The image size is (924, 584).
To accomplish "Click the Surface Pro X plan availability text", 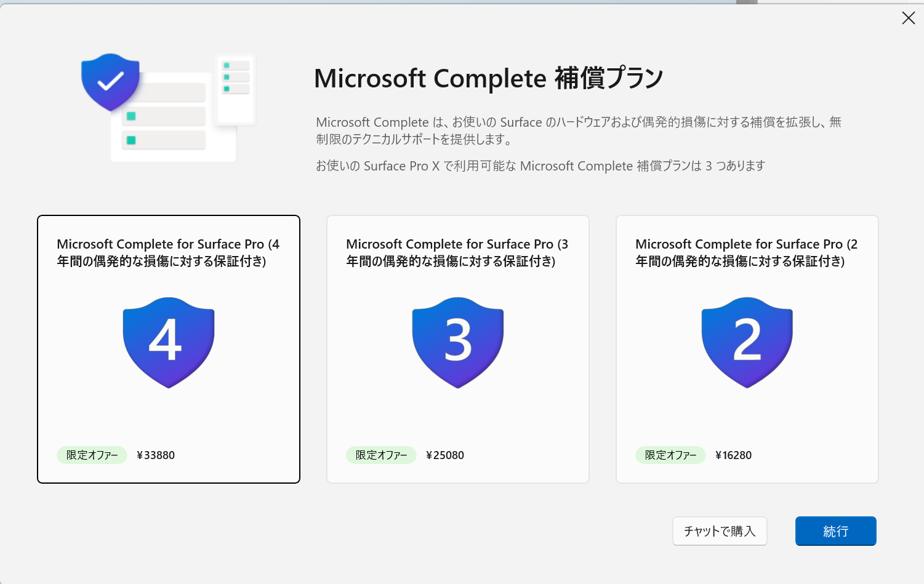I will (x=540, y=166).
